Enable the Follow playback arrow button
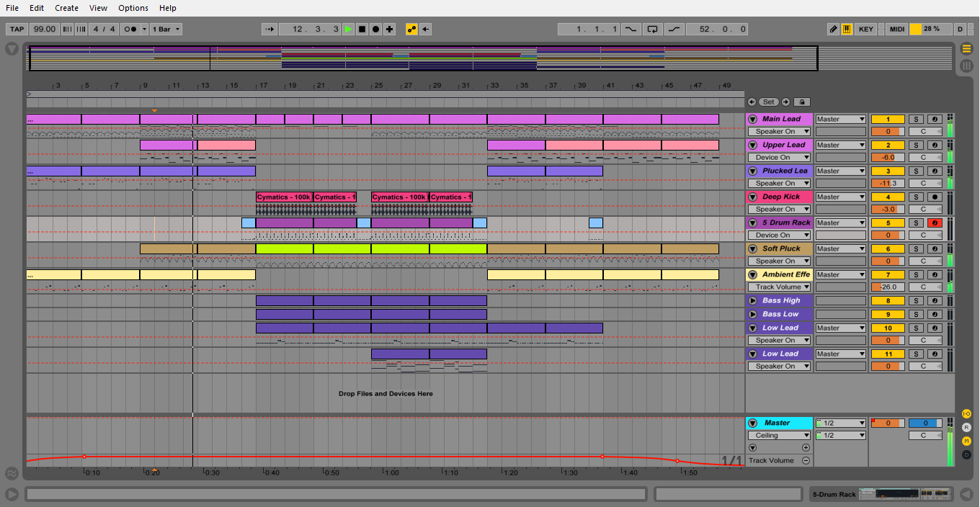 tap(269, 29)
